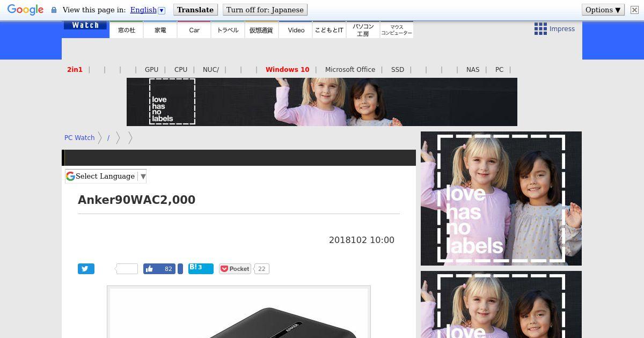
Task: Click the Google logo in translate bar
Action: click(25, 10)
